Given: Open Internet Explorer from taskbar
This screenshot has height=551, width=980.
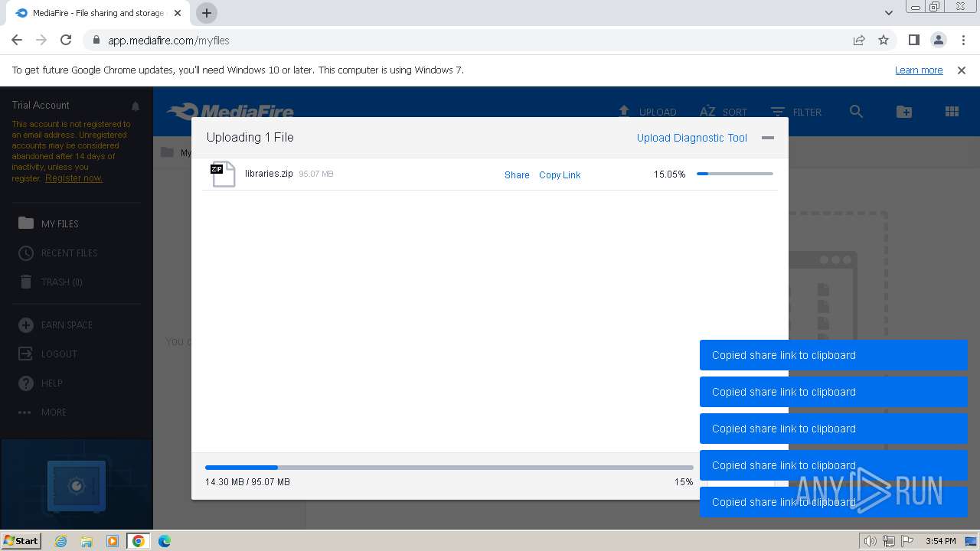Looking at the screenshot, I should pyautogui.click(x=61, y=541).
